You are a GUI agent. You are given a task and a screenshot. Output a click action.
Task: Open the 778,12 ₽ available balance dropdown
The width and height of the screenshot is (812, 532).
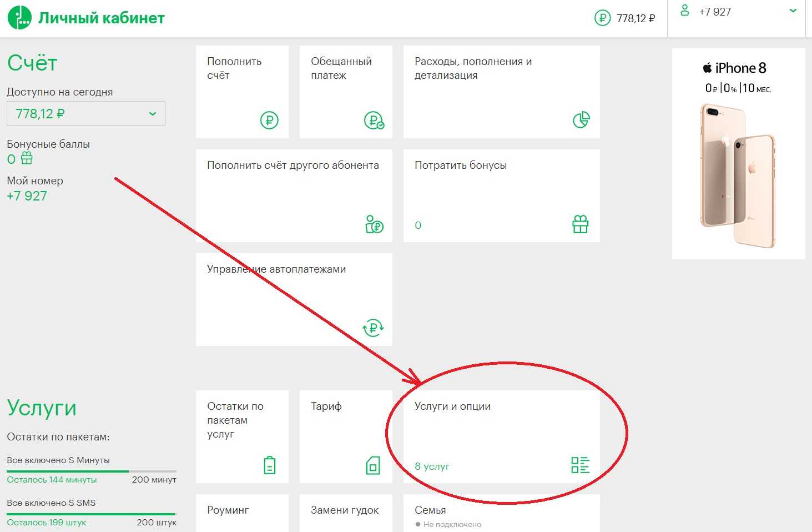click(x=86, y=114)
